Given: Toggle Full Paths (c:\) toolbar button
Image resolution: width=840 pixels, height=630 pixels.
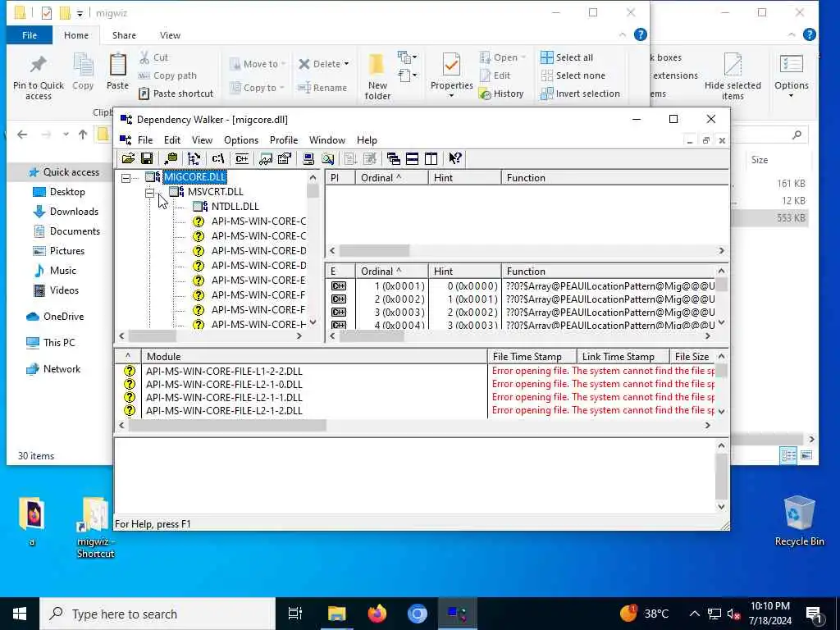Looking at the screenshot, I should (218, 158).
